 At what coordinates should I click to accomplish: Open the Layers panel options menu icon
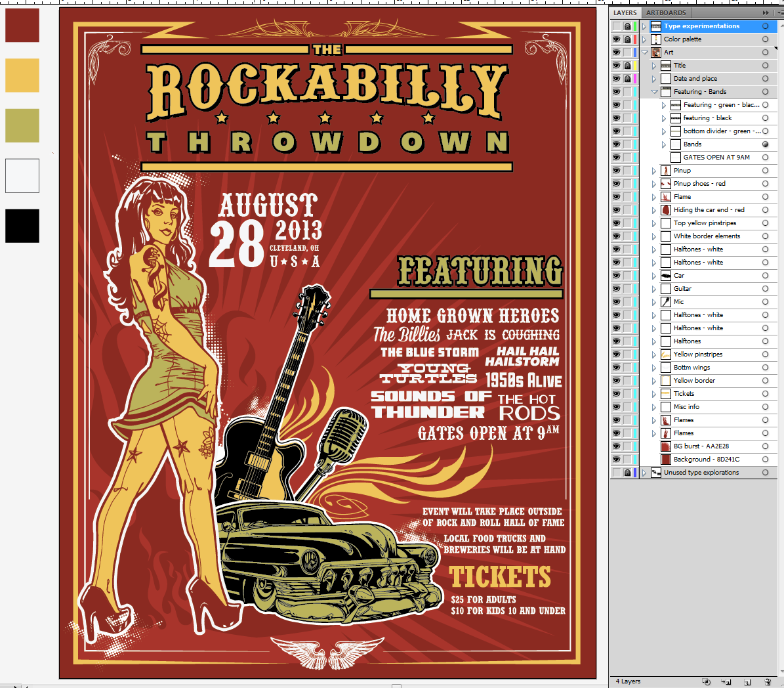click(781, 12)
